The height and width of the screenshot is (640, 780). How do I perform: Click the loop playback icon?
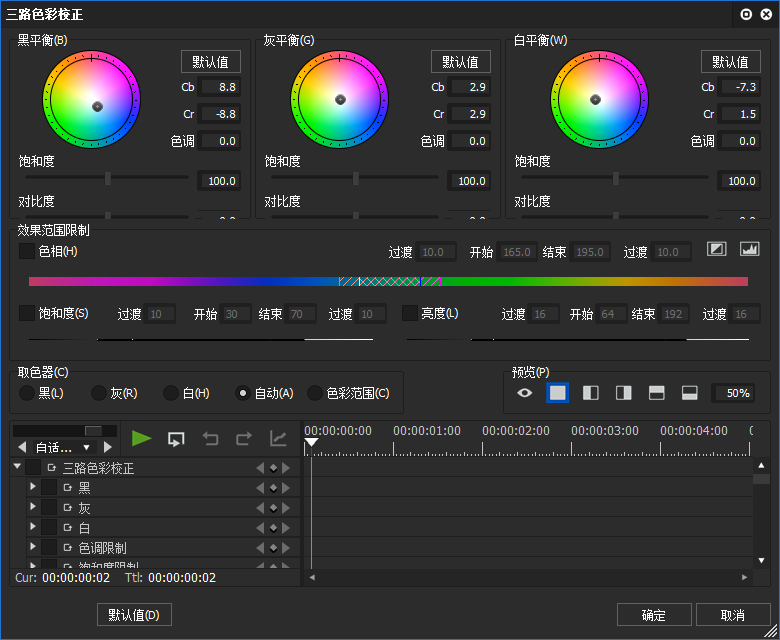tap(176, 439)
